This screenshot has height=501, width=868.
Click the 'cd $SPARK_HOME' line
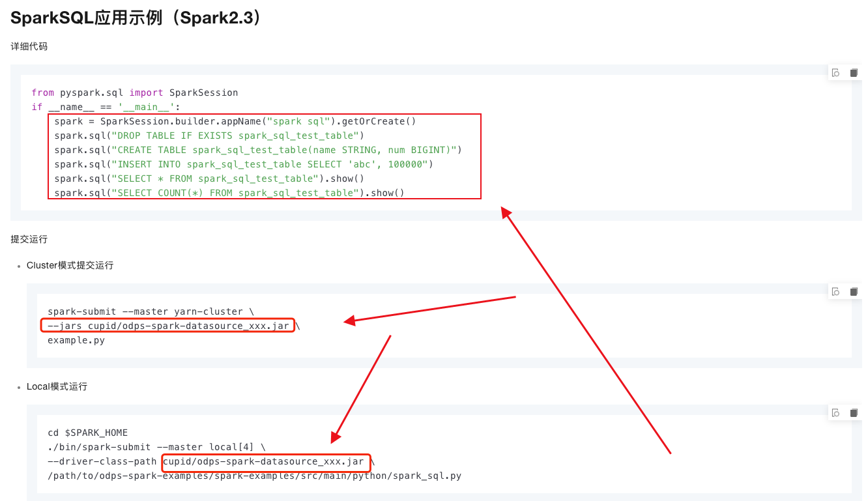88,433
